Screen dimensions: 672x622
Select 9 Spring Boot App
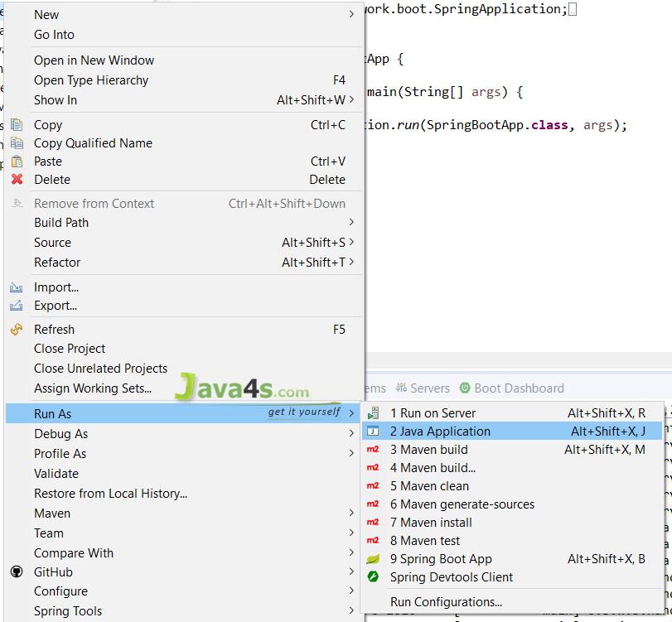[x=512, y=558]
